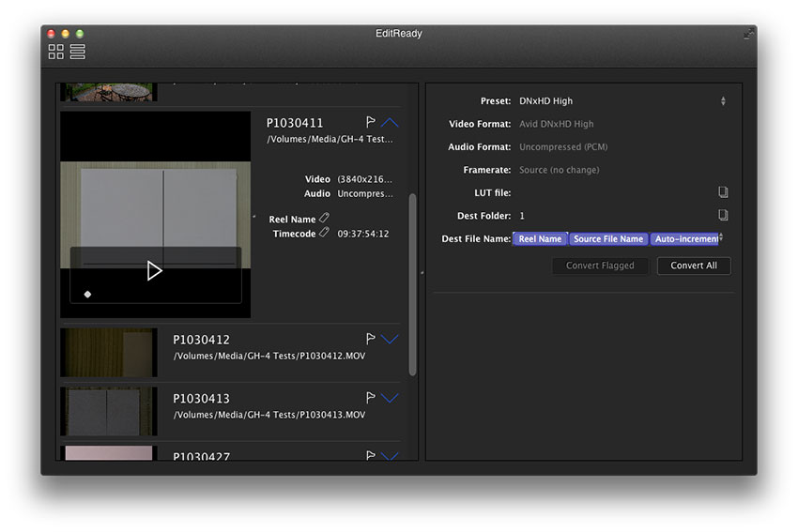Viewport: 798px width, 532px height.
Task: Select the Source File Name token
Action: pos(608,239)
